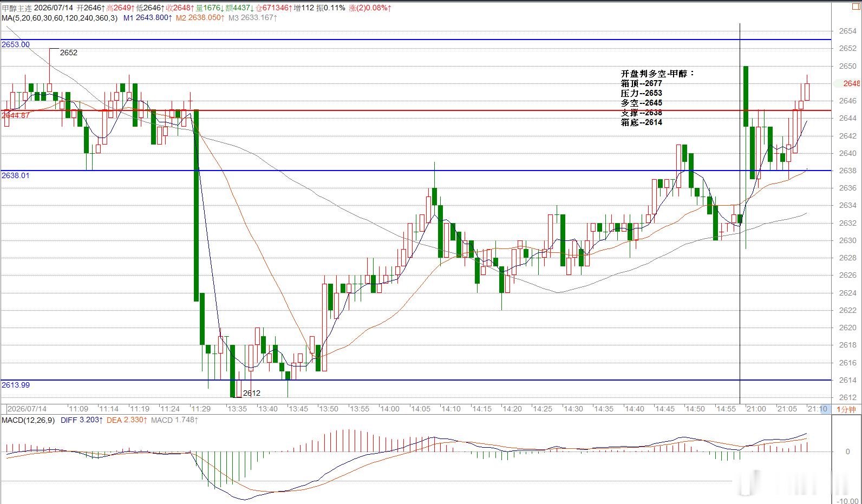Select the M3 2633.167 moving average value
The height and width of the screenshot is (504, 862).
pos(253,18)
